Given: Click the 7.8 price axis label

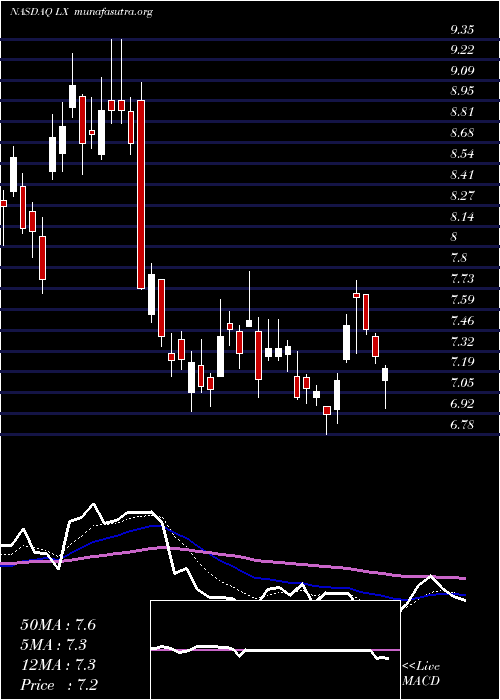Looking at the screenshot, I should coord(458,258).
